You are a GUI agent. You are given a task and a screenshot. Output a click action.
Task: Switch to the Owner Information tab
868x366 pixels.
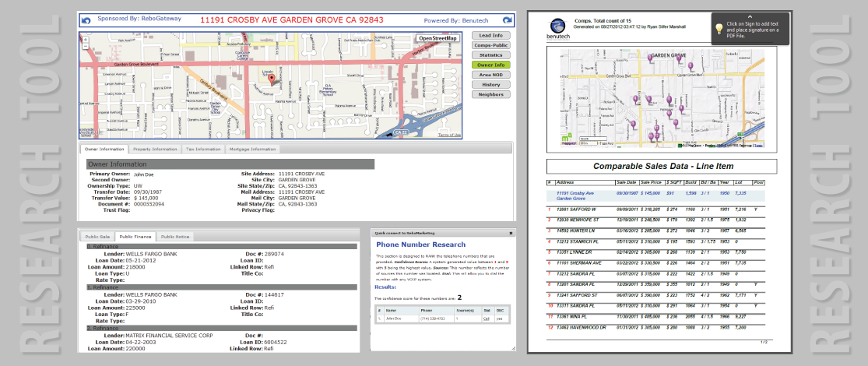(104, 150)
